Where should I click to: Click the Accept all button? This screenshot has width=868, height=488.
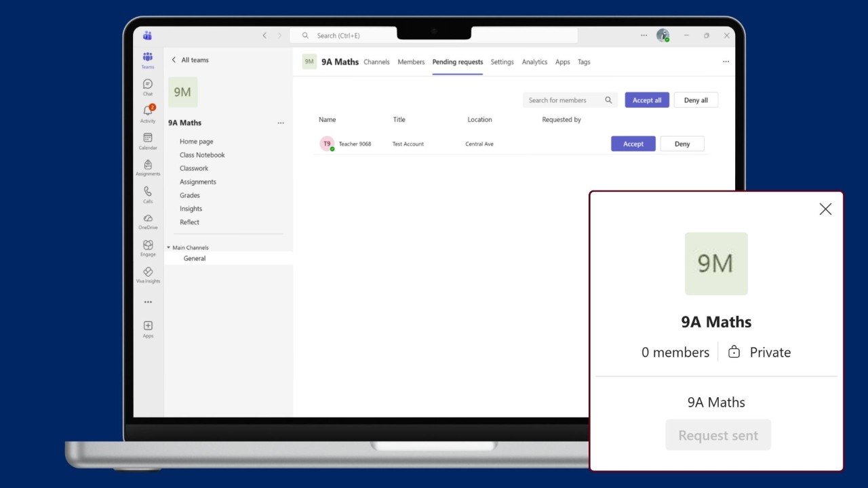[647, 100]
